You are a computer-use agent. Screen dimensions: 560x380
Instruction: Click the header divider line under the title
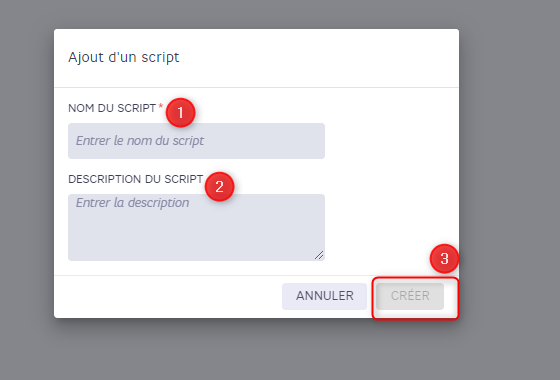tap(256, 87)
